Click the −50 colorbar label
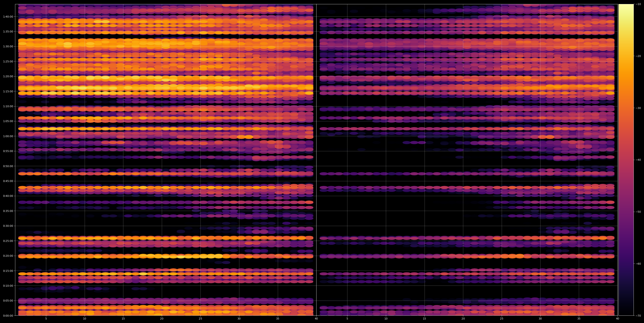 (638, 212)
